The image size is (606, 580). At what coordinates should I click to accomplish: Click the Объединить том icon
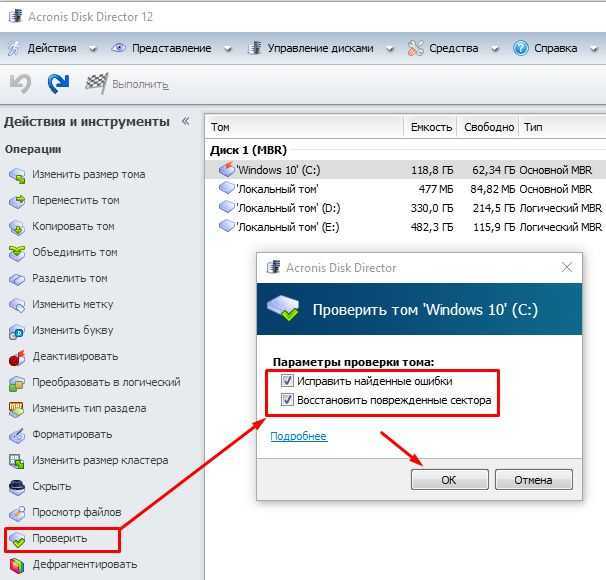(x=17, y=253)
